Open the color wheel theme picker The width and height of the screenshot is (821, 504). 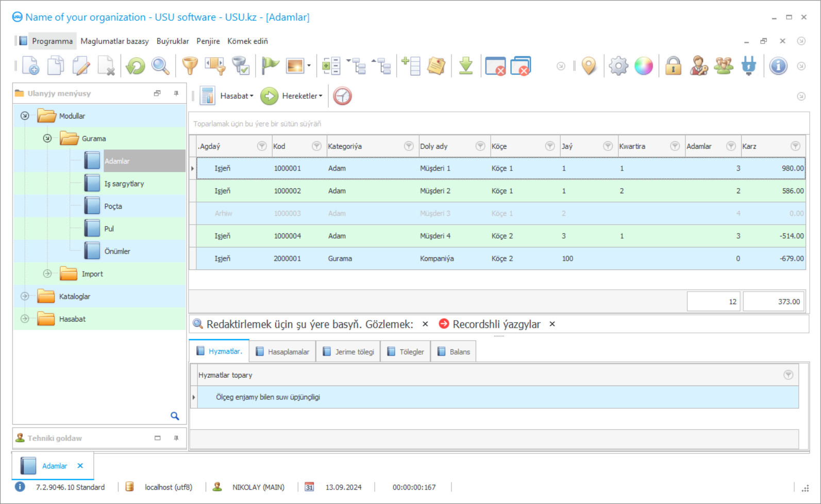point(643,66)
